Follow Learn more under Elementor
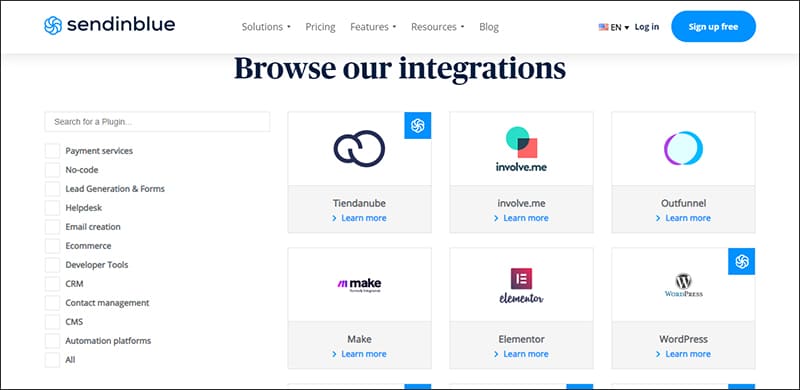This screenshot has height=390, width=800. point(521,354)
